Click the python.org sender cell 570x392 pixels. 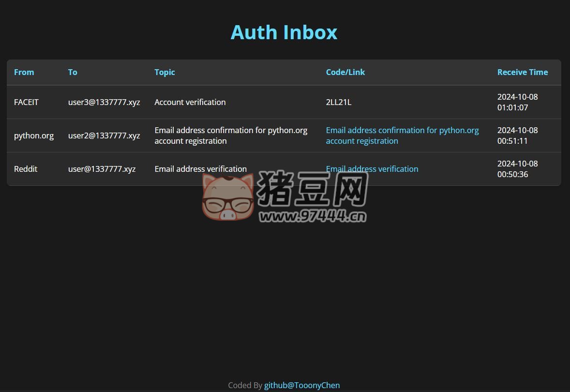pos(34,136)
